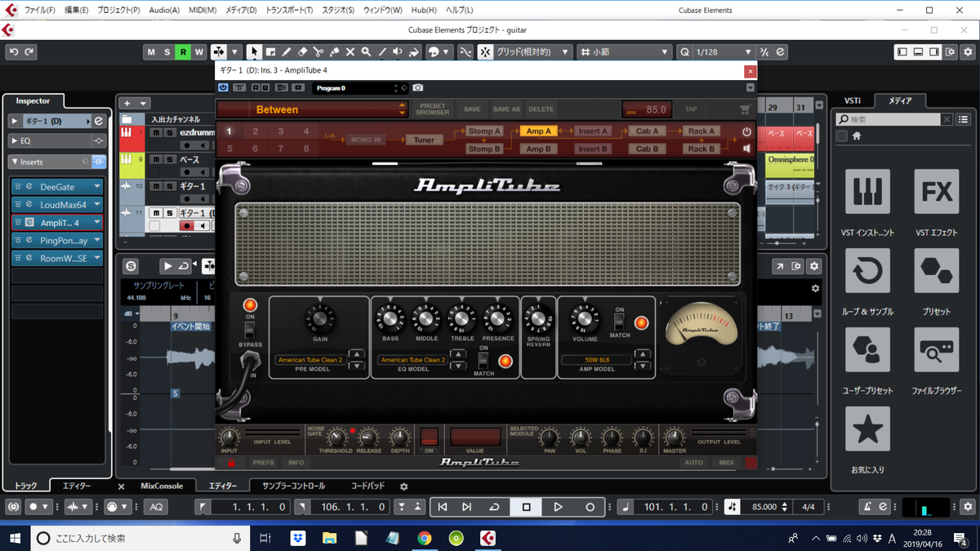Adjust the amp VOLUME knob
The height and width of the screenshot is (551, 980).
[585, 319]
